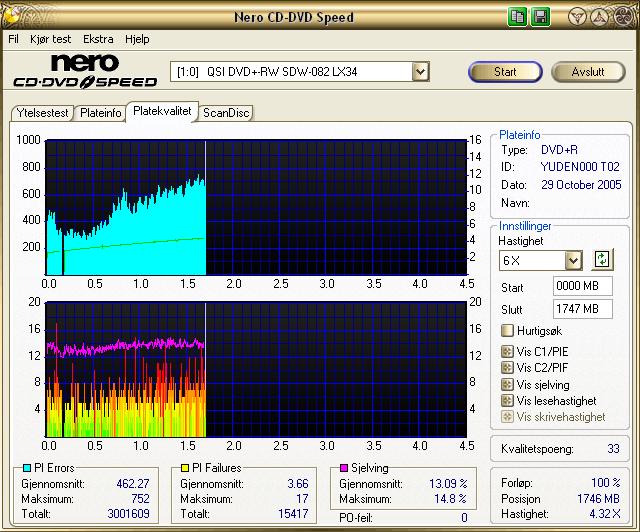640x532 pixels.
Task: Click the PI Errors graph area
Action: [256, 207]
